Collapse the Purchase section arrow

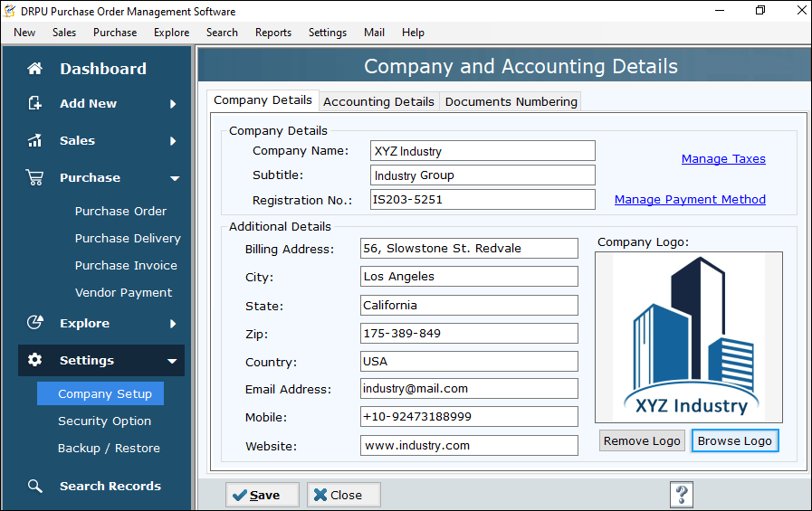pyautogui.click(x=175, y=178)
